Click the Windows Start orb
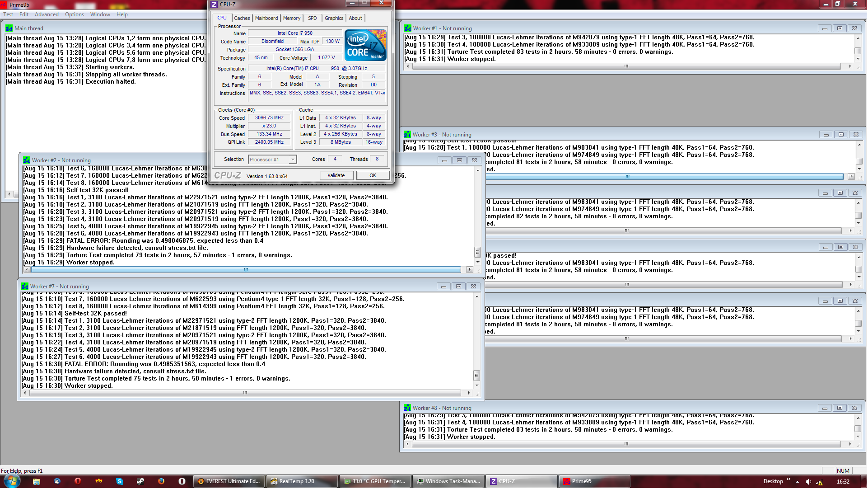This screenshot has width=868, height=489. point(12,481)
